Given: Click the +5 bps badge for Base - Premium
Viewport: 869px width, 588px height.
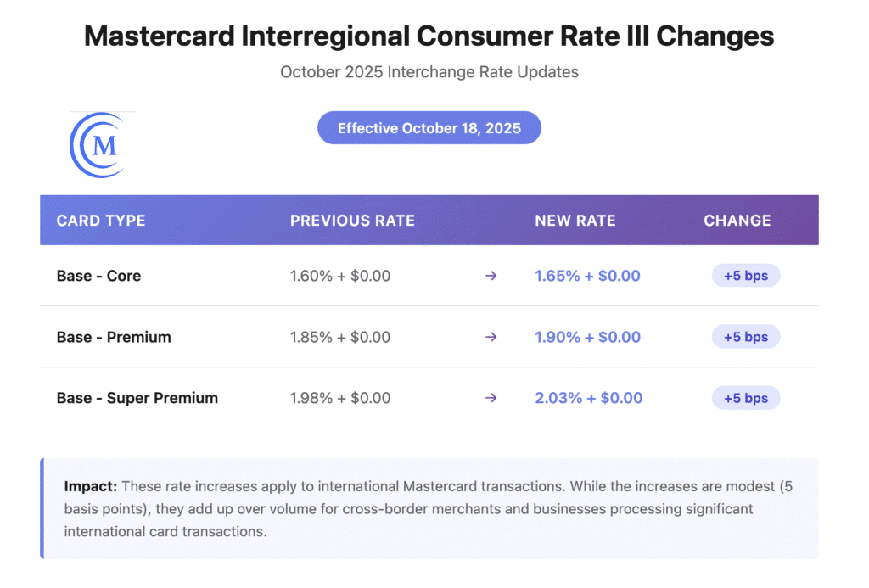Looking at the screenshot, I should [745, 337].
